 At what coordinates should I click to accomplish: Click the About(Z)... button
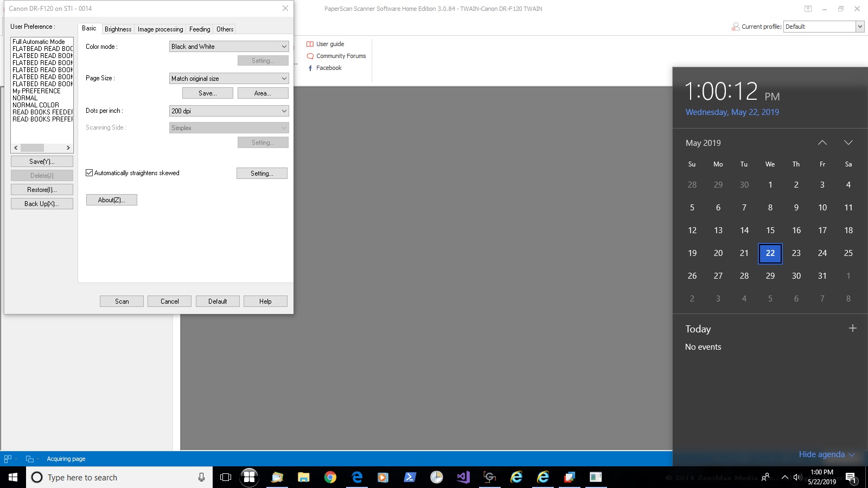coord(112,200)
